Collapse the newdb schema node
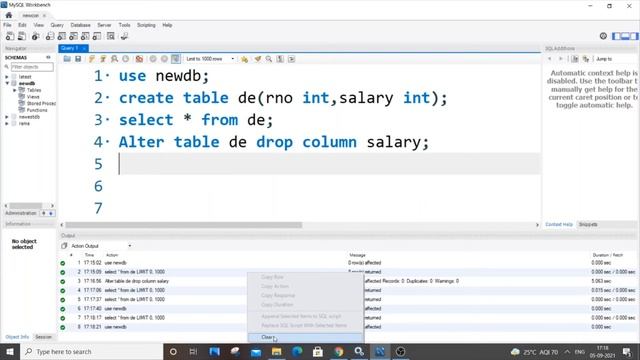This screenshot has width=640, height=360. click(7, 83)
